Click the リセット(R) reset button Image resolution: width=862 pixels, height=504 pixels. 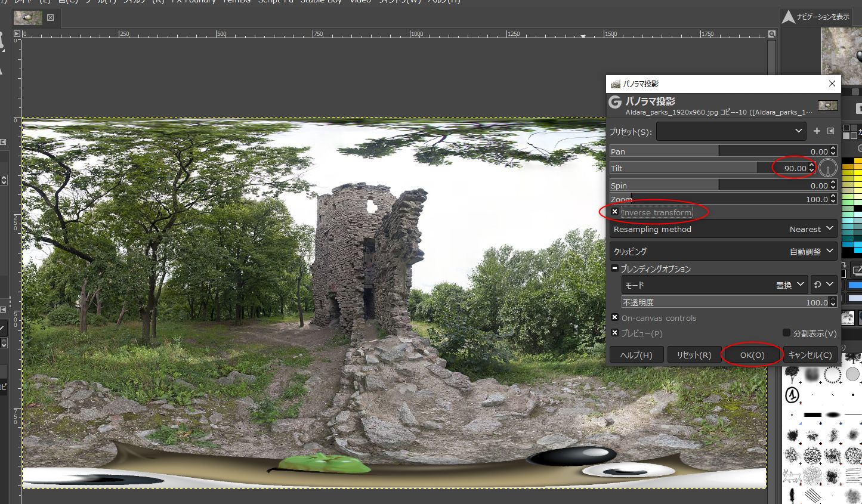pyautogui.click(x=693, y=355)
